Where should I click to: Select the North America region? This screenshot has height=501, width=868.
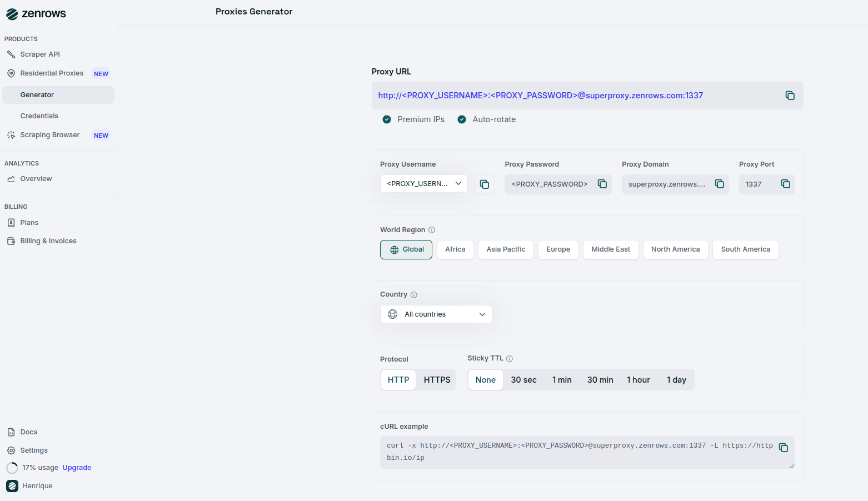[x=676, y=249]
